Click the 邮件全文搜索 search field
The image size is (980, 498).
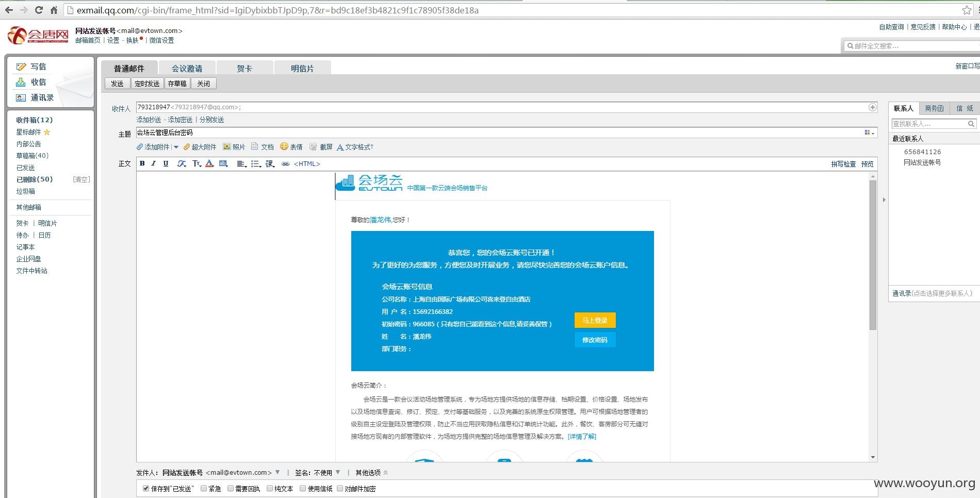913,46
